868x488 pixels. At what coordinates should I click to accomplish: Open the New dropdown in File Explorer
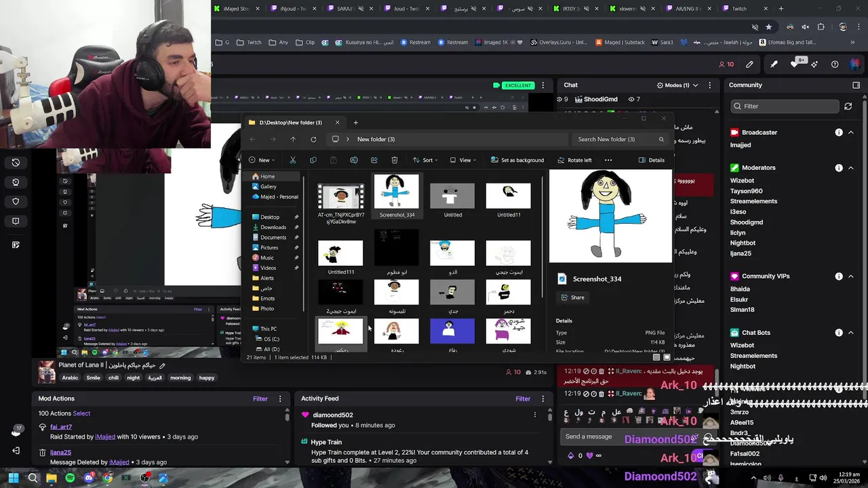tap(261, 160)
